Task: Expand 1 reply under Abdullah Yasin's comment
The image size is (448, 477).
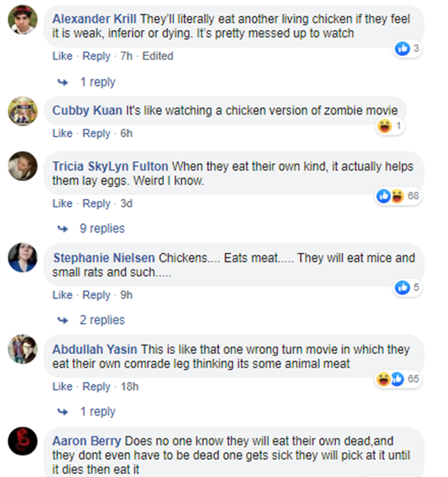Action: coord(97,411)
